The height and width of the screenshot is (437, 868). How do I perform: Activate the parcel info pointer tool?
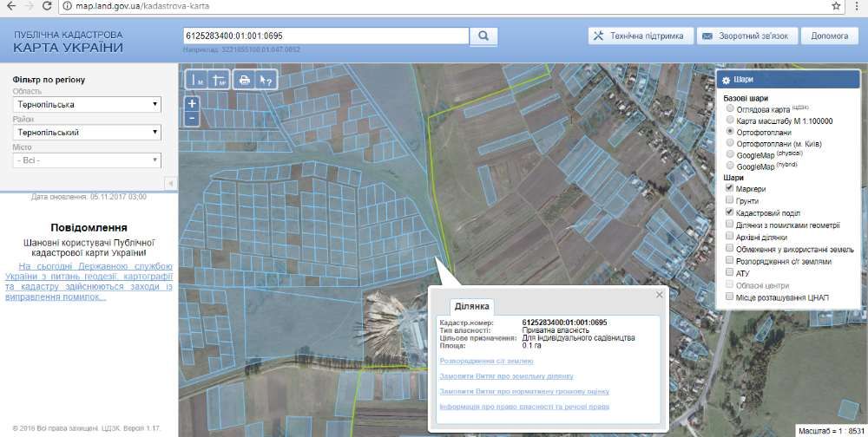click(267, 80)
